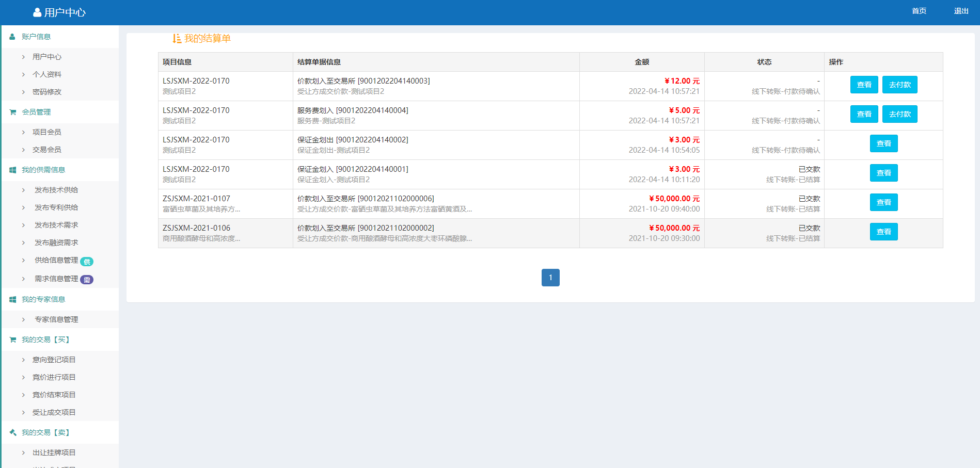
Task: Click 金额 column header
Action: (x=642, y=62)
